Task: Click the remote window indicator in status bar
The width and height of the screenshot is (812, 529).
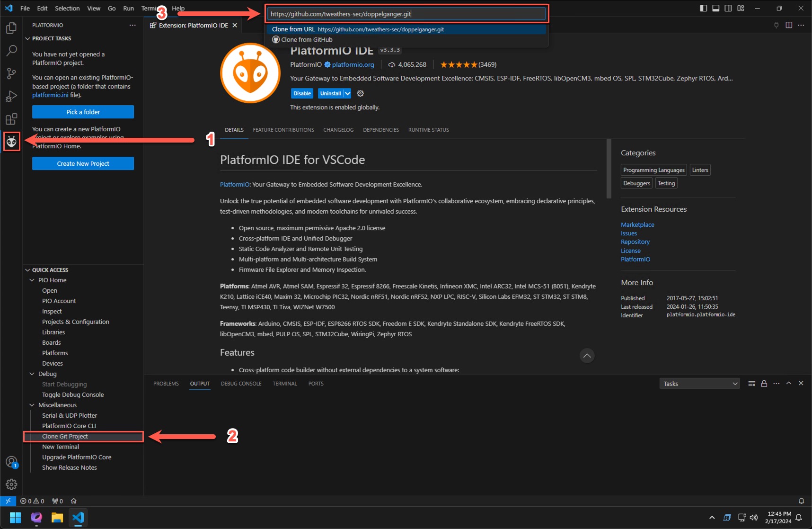Action: (8, 501)
